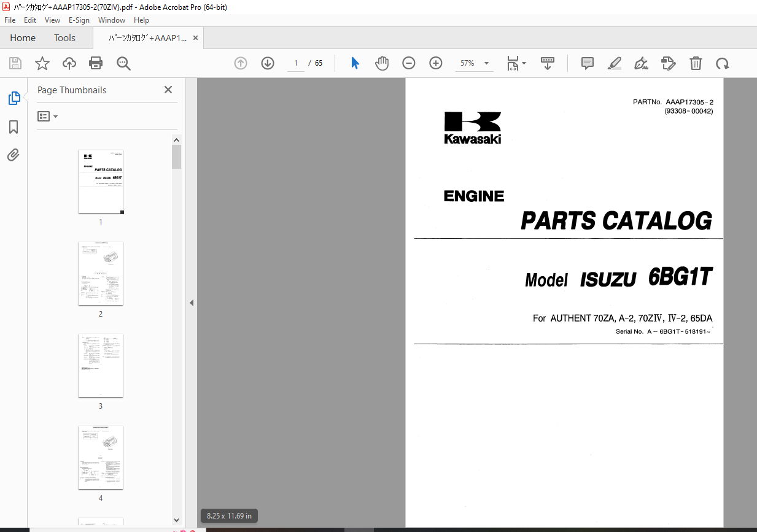The width and height of the screenshot is (757, 532).
Task: Bookmark document with the star icon
Action: pyautogui.click(x=42, y=63)
